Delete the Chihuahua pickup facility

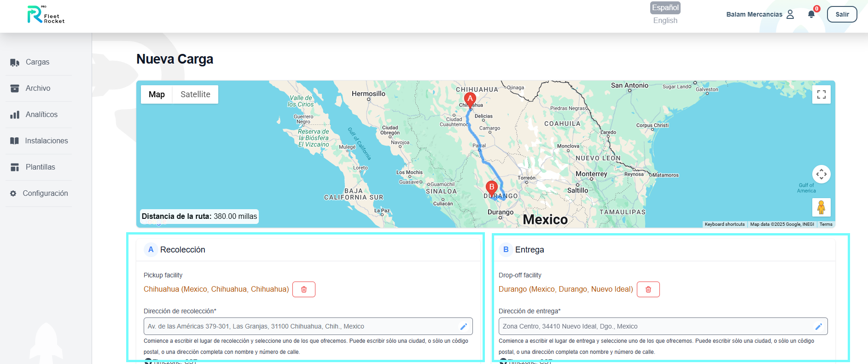(304, 289)
